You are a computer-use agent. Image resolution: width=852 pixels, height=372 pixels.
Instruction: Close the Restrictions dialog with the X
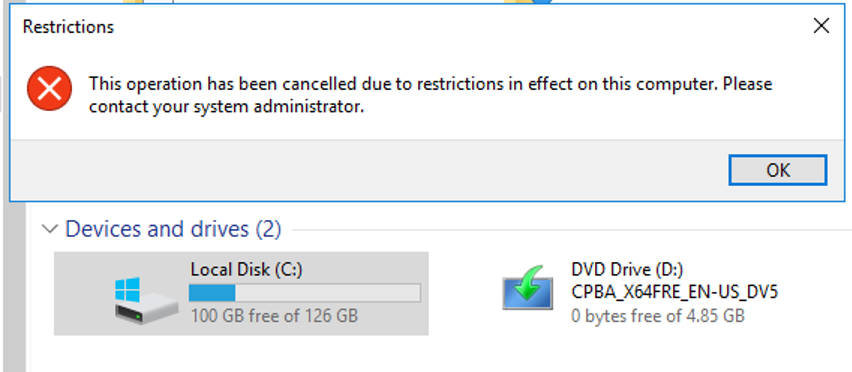pyautogui.click(x=821, y=26)
